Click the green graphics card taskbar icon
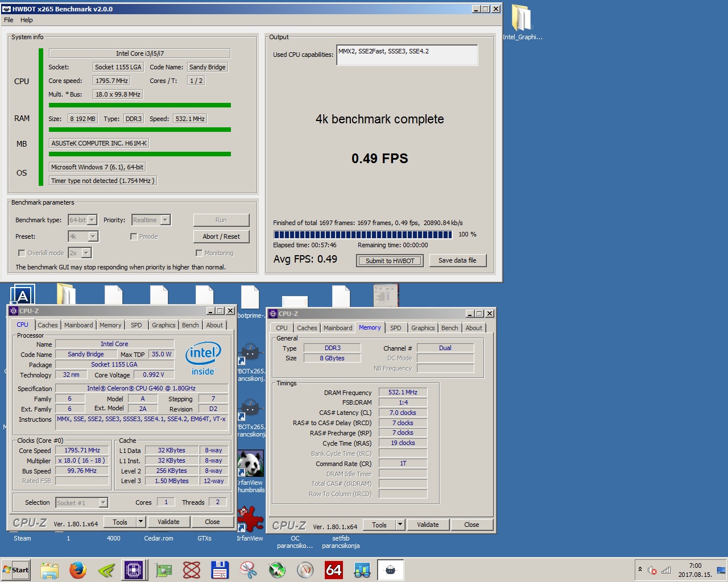 tap(164, 570)
